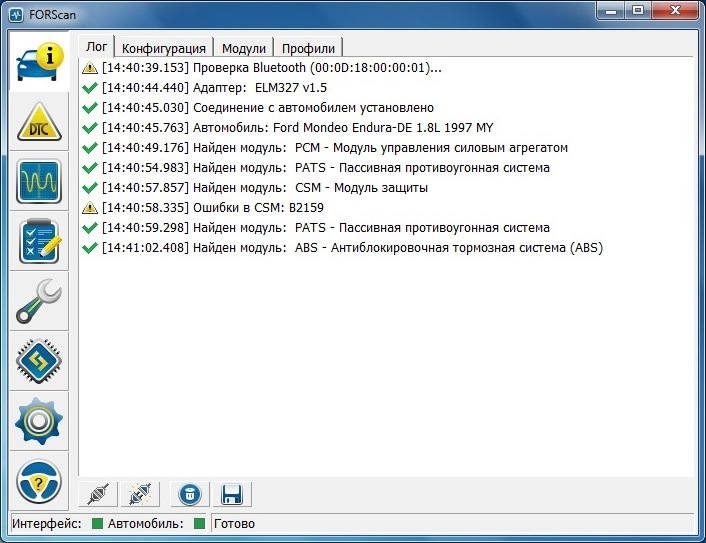The height and width of the screenshot is (543, 706).
Task: Click the floppy disk save log button
Action: [232, 494]
